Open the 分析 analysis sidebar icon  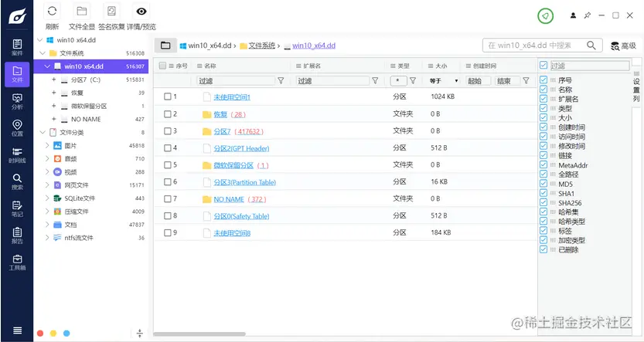coord(17,101)
